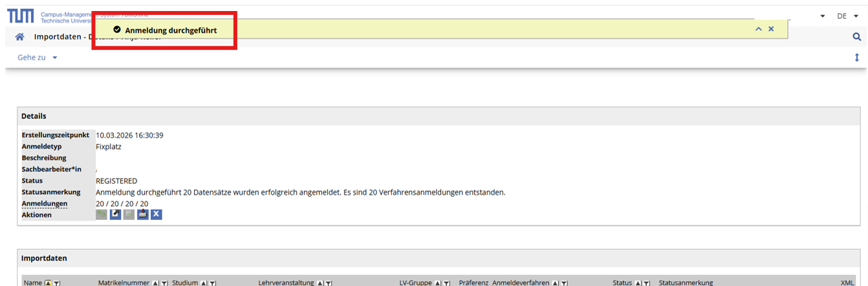Click the blue X delete action icon

[156, 214]
